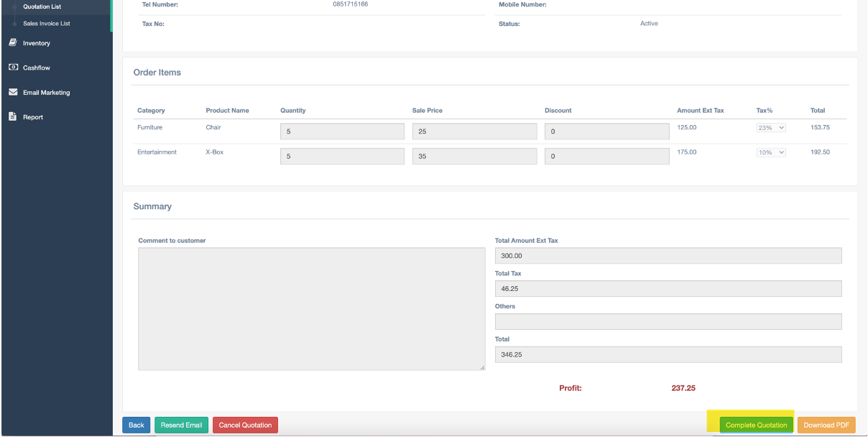
Task: Open Sales Invoice List in sidebar
Action: coord(47,24)
